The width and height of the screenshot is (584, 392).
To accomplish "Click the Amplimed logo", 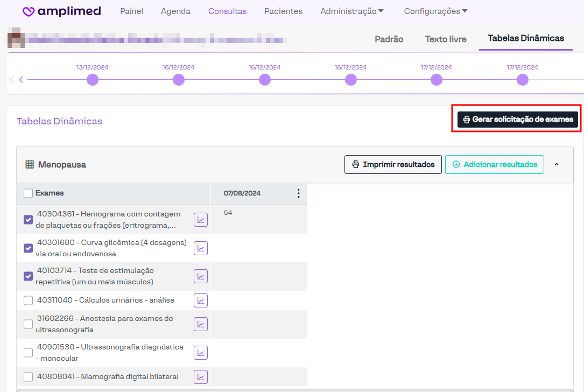I will click(61, 11).
